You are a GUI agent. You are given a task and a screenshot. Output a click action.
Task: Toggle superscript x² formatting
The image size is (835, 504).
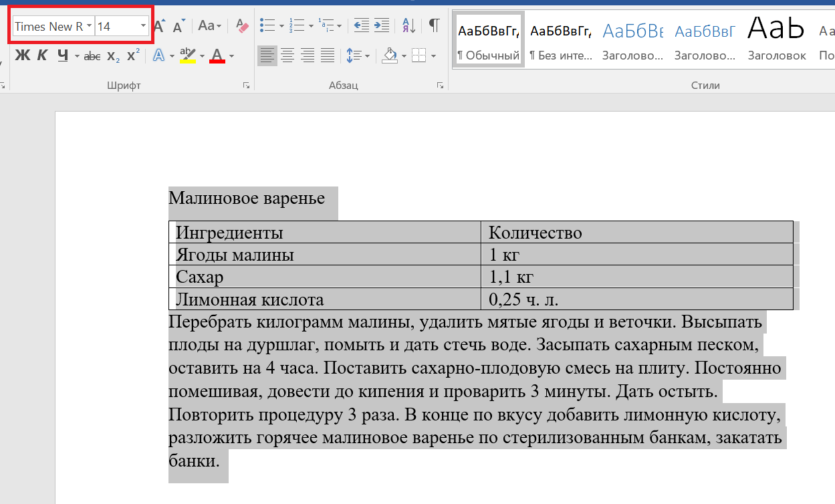click(x=133, y=55)
